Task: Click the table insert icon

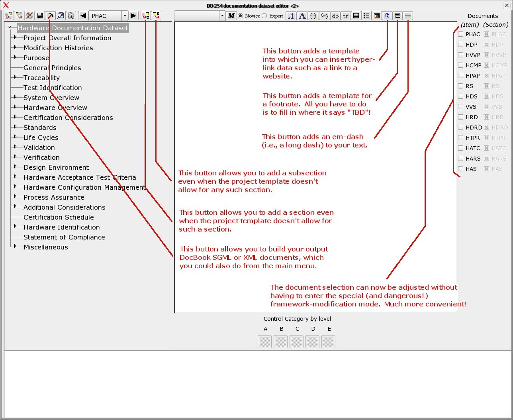Action: point(356,16)
